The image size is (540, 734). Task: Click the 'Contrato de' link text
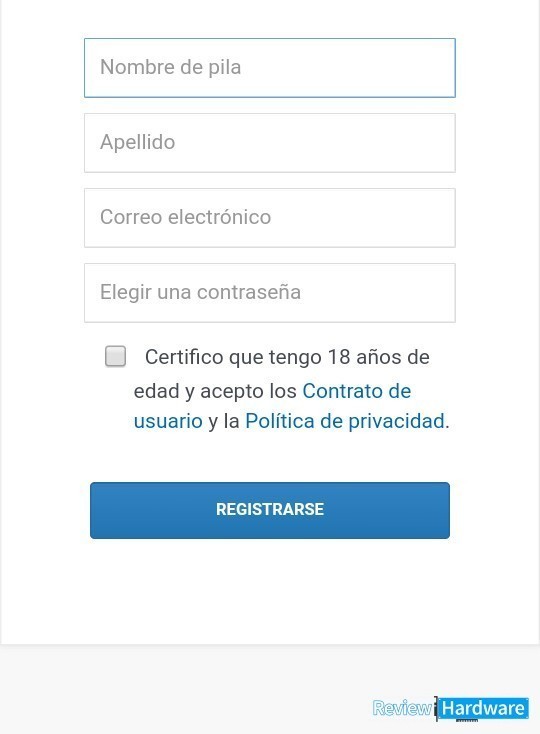357,391
